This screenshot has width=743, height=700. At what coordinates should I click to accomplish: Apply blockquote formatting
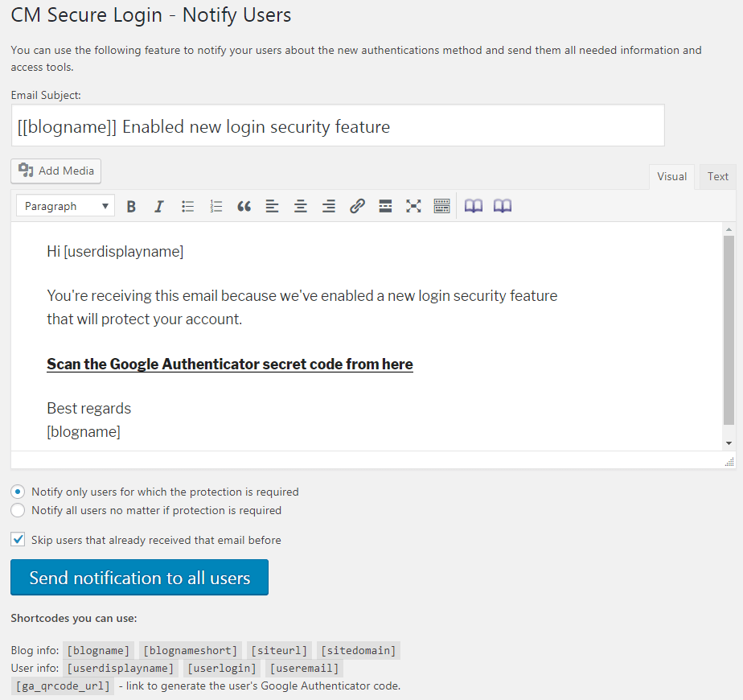[244, 207]
